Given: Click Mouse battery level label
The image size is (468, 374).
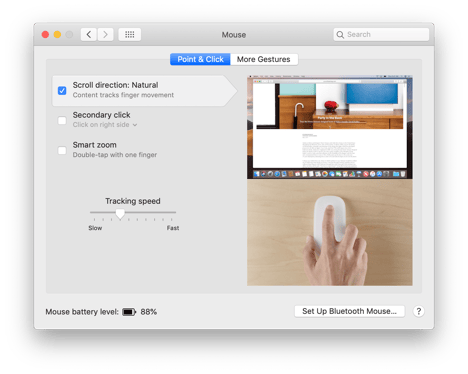Looking at the screenshot, I should click(82, 312).
